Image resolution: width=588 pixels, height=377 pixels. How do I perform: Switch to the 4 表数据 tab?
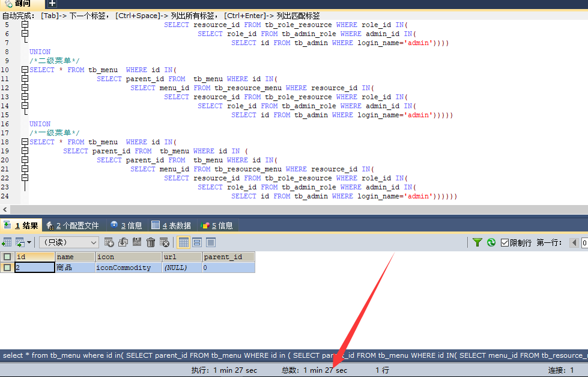[171, 225]
